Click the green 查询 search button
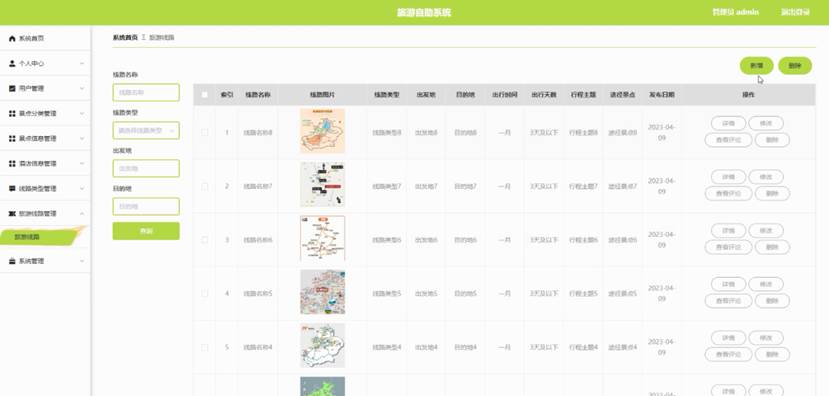 (x=146, y=231)
